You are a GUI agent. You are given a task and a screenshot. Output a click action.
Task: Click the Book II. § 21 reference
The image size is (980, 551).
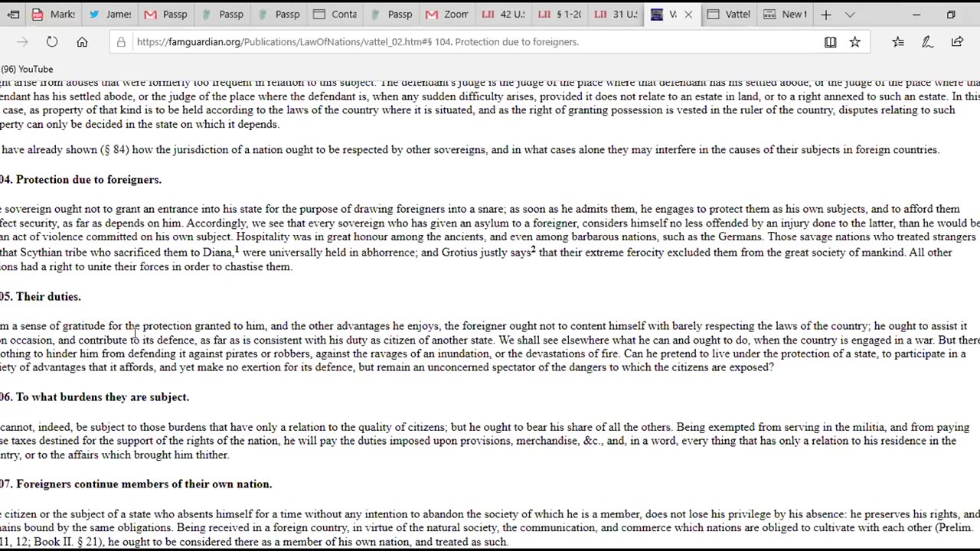click(67, 542)
